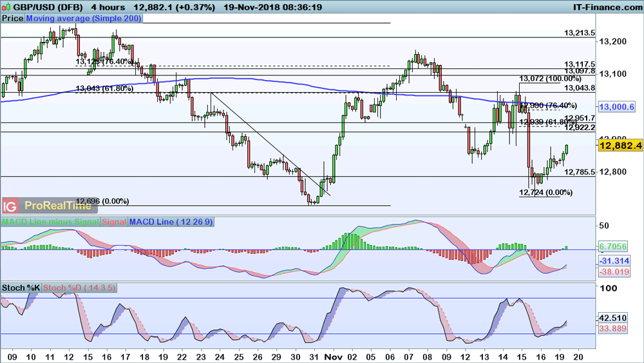The height and width of the screenshot is (363, 644).
Task: Click the 12,951.7 level label
Action: (x=580, y=119)
